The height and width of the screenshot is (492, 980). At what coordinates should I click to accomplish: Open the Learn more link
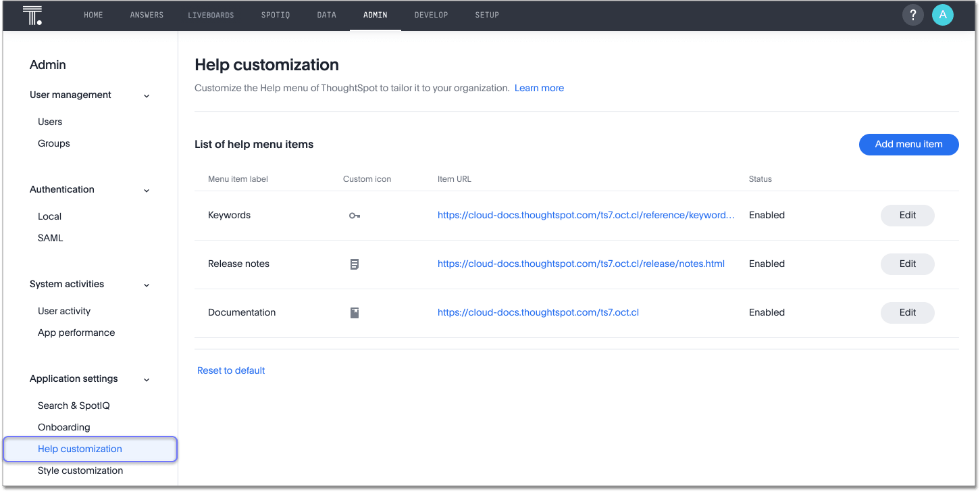(539, 88)
